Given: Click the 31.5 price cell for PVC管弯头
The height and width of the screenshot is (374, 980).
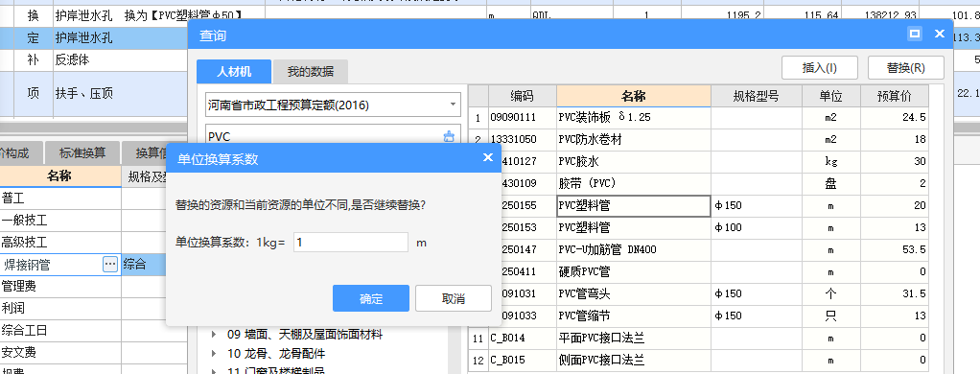Looking at the screenshot, I should point(895,294).
